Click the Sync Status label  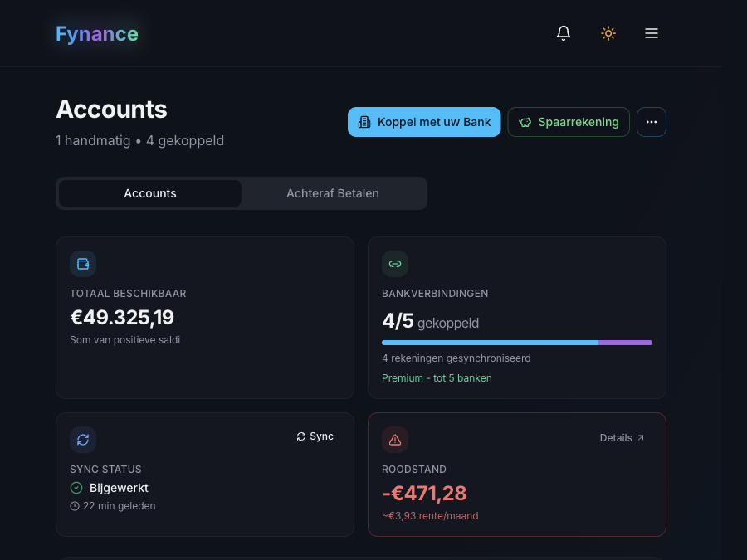point(105,469)
